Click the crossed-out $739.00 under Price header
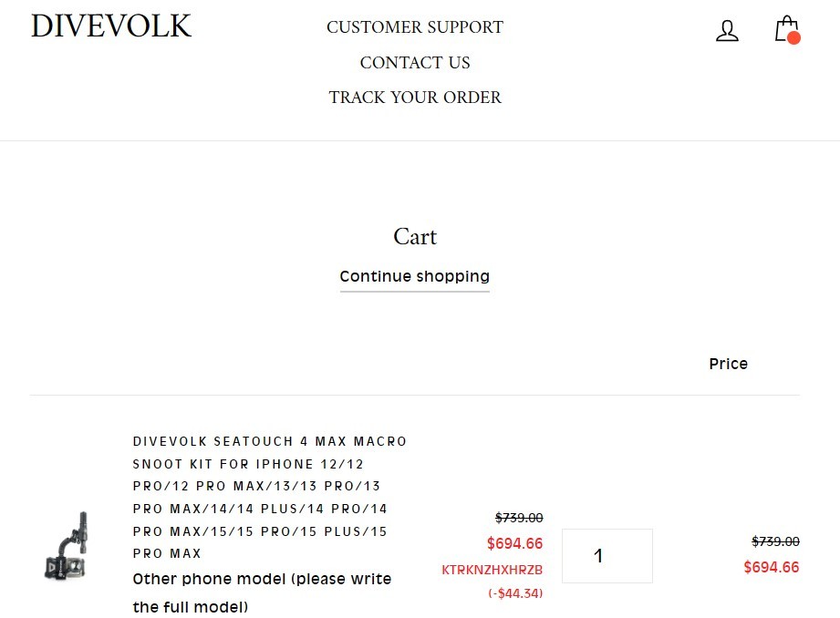Viewport: 840px width, 618px height. point(774,541)
